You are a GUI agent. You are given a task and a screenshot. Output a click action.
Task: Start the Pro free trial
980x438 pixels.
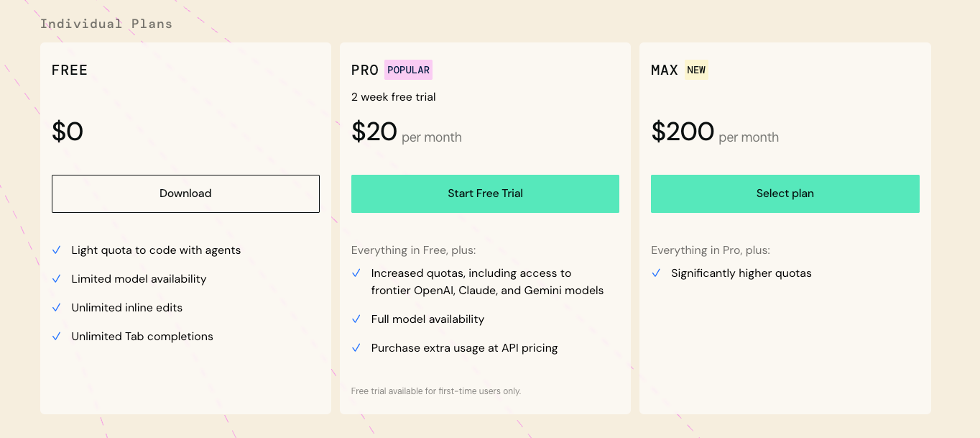point(485,193)
